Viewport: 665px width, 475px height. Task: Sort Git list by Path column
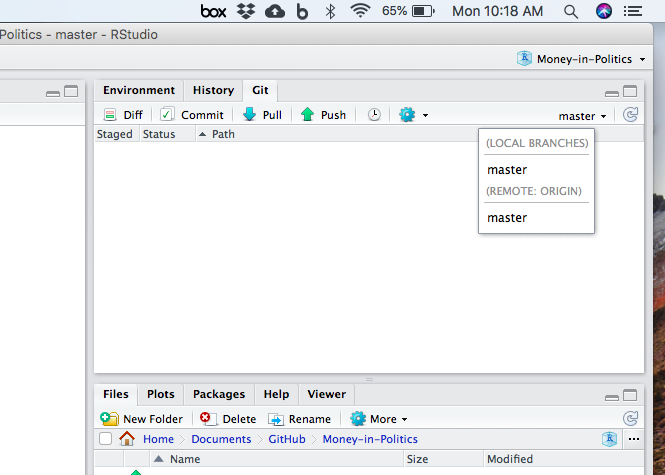click(x=224, y=134)
